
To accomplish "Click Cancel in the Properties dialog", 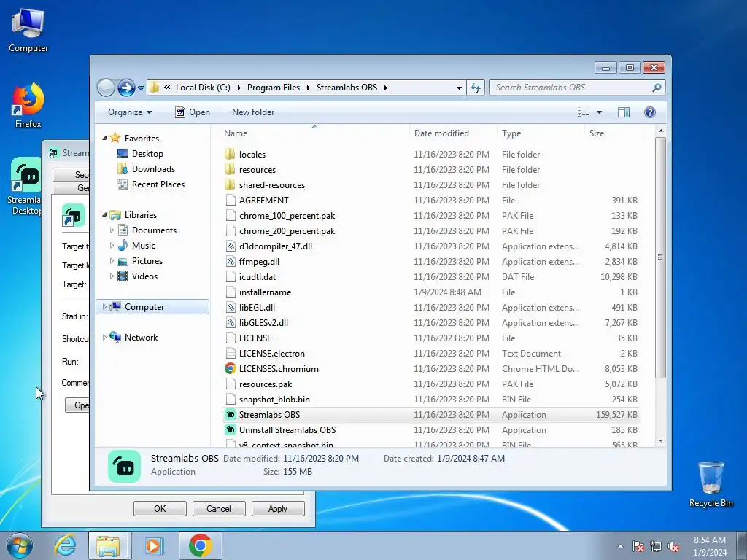I will (219, 508).
